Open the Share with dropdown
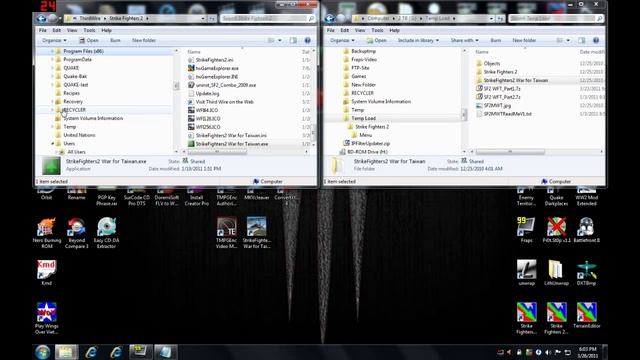The width and height of the screenshot is (640, 360). pos(464,40)
